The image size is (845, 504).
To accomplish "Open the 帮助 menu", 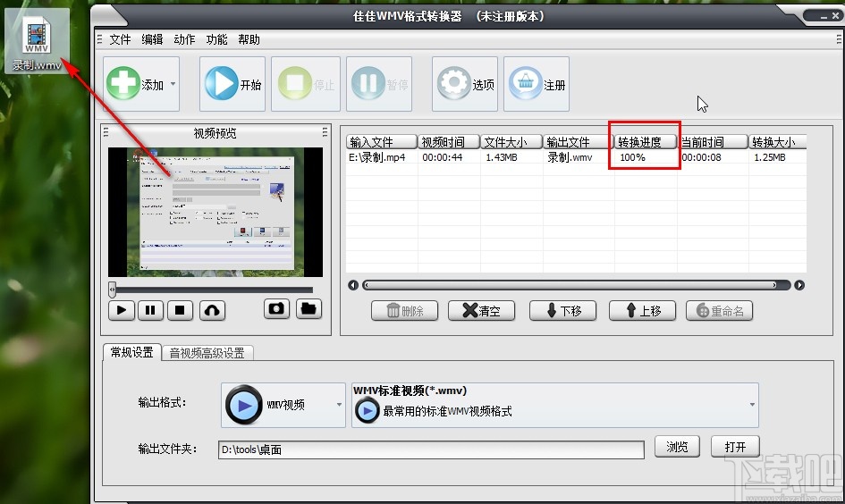I will (x=249, y=39).
